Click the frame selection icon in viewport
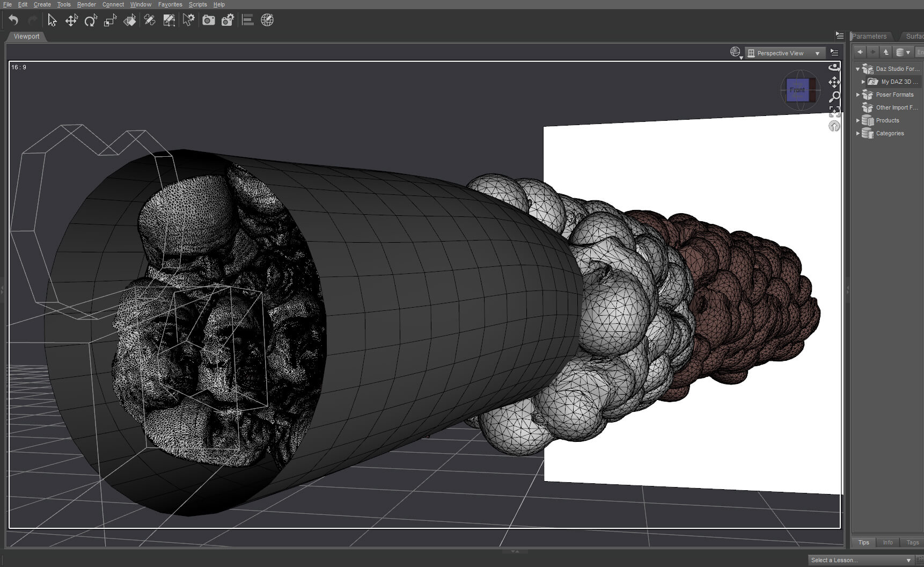The width and height of the screenshot is (924, 567). 834,111
